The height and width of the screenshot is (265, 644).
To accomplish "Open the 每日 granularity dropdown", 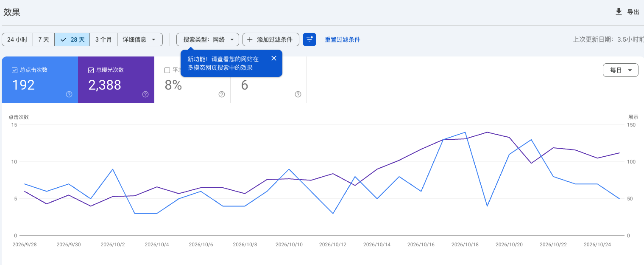I will (621, 70).
